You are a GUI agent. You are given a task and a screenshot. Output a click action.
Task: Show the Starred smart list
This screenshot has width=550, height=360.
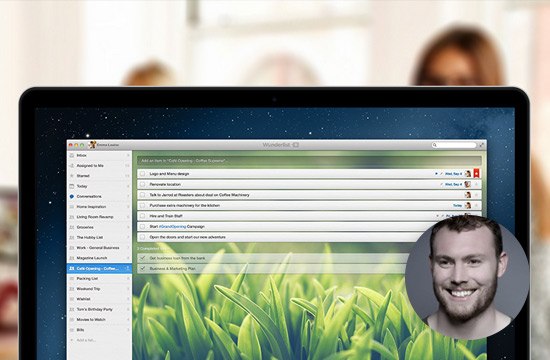pos(99,176)
